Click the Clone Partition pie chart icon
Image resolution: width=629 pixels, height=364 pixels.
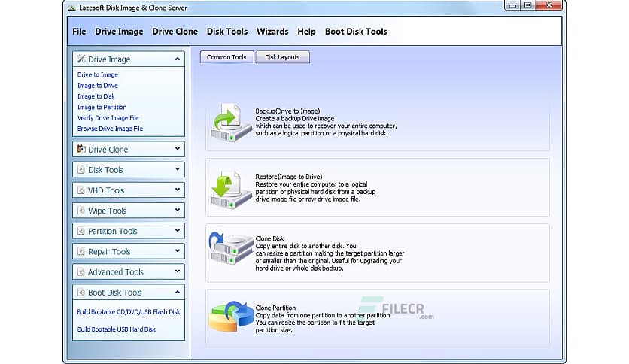[231, 317]
